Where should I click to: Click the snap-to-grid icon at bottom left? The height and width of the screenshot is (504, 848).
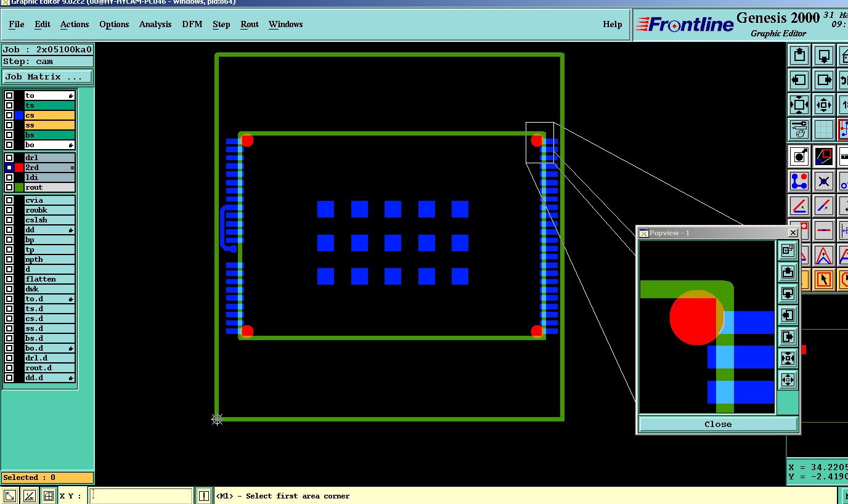(48, 495)
